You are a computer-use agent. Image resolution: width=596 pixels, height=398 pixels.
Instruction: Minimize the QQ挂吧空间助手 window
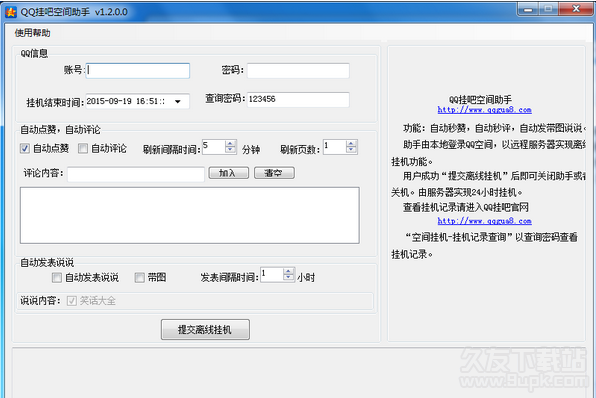tap(528, 9)
